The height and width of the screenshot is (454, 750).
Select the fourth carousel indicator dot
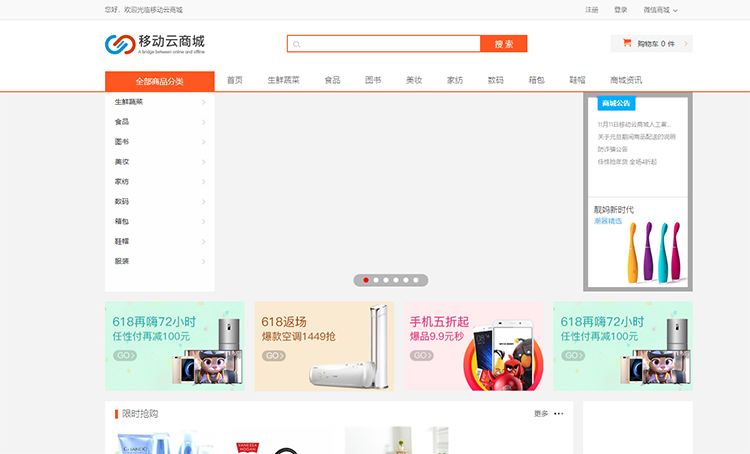click(x=396, y=280)
